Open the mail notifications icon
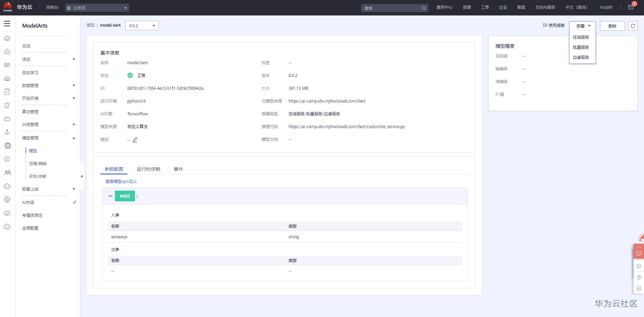 pyautogui.click(x=631, y=7)
